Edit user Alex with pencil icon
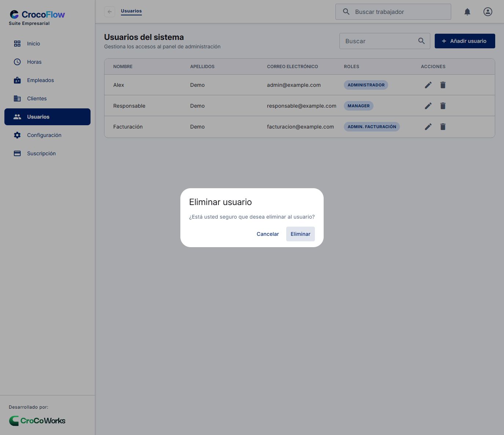The image size is (504, 435). coord(428,85)
